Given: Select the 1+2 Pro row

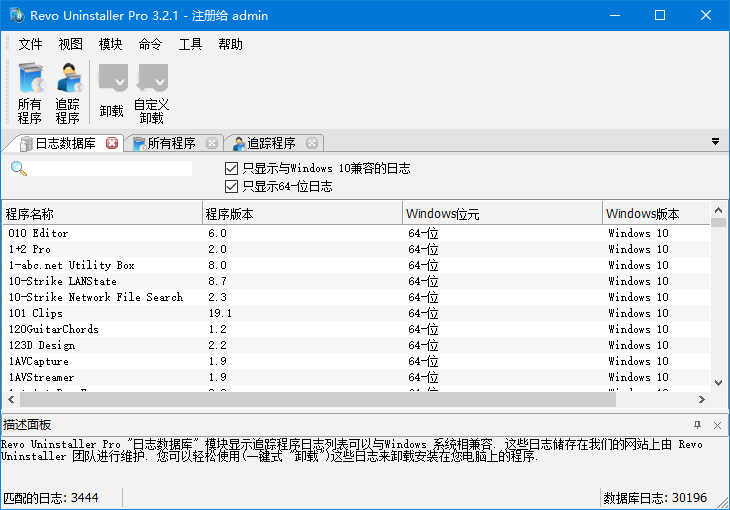Looking at the screenshot, I should 356,249.
